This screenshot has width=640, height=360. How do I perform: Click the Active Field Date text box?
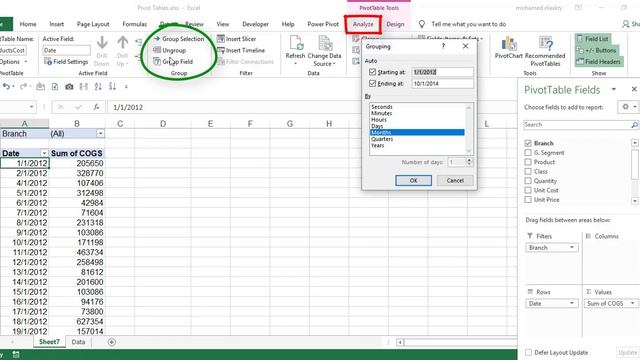(x=66, y=50)
